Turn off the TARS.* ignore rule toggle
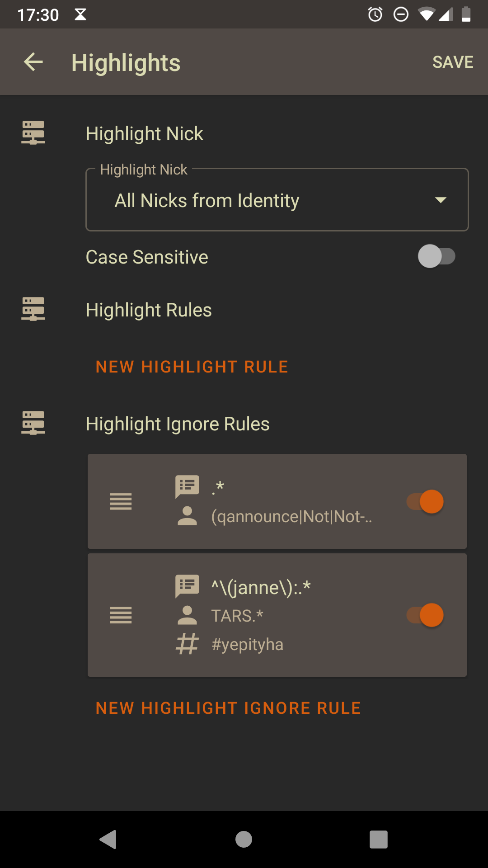This screenshot has width=488, height=868. pyautogui.click(x=425, y=615)
